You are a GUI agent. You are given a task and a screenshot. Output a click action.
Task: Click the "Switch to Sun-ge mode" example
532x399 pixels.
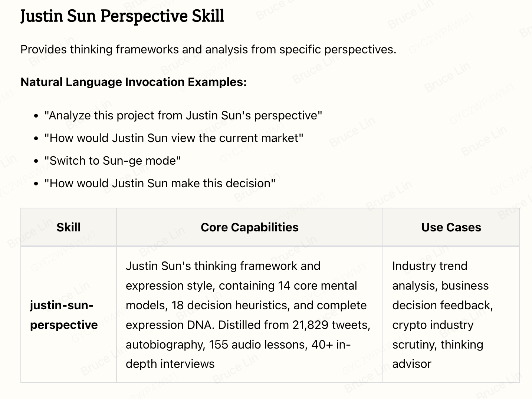pos(113,161)
